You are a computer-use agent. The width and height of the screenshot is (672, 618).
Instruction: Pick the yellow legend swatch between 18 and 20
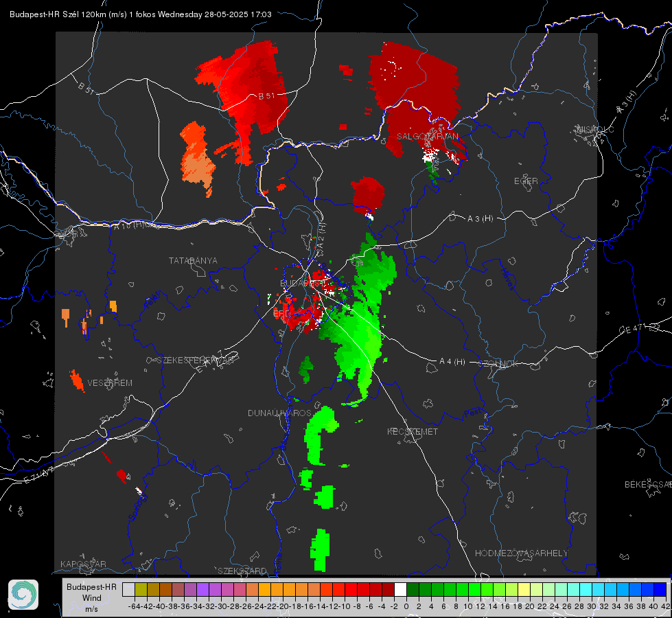tap(524, 589)
